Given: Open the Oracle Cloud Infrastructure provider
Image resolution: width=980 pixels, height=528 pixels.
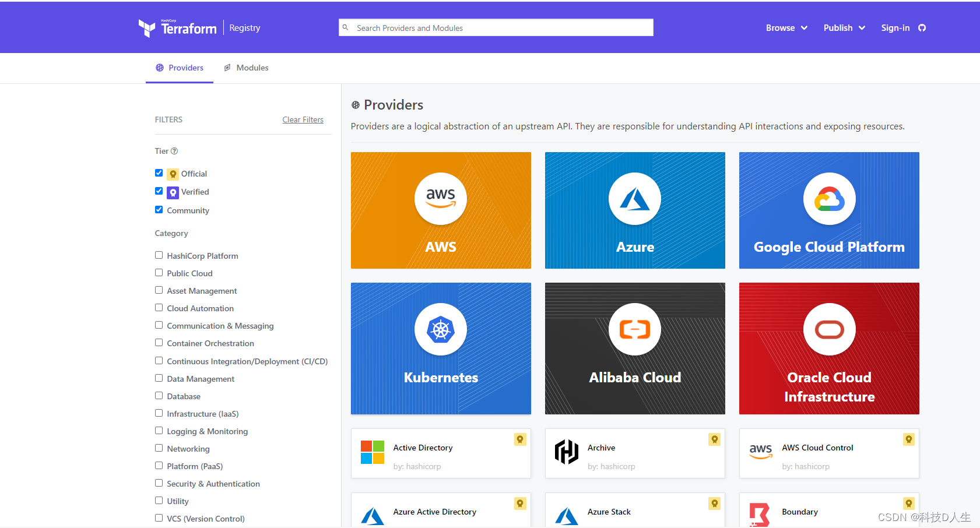Looking at the screenshot, I should 828,349.
